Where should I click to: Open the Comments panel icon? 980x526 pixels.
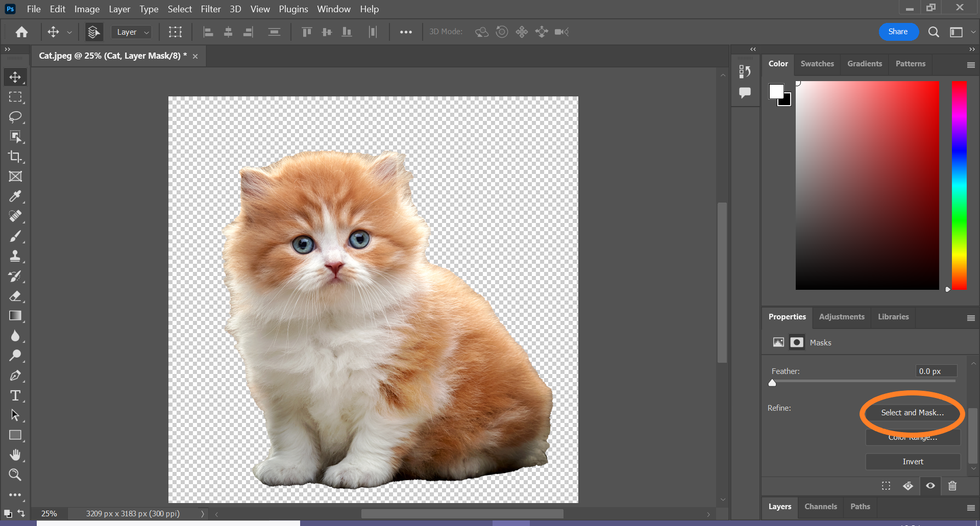(745, 93)
